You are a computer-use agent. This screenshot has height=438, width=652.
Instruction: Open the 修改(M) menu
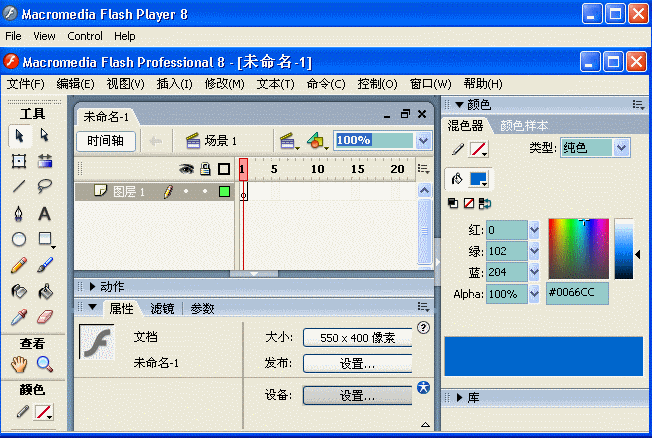click(x=224, y=84)
